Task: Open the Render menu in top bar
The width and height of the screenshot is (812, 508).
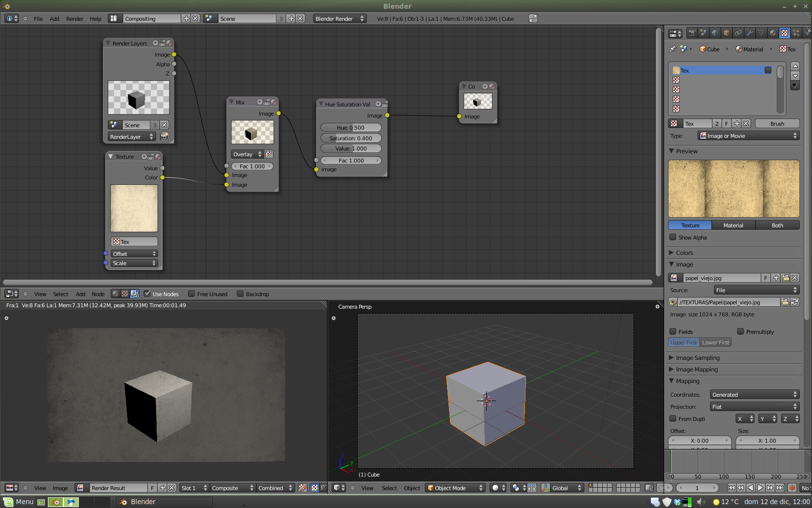Action: (x=74, y=18)
